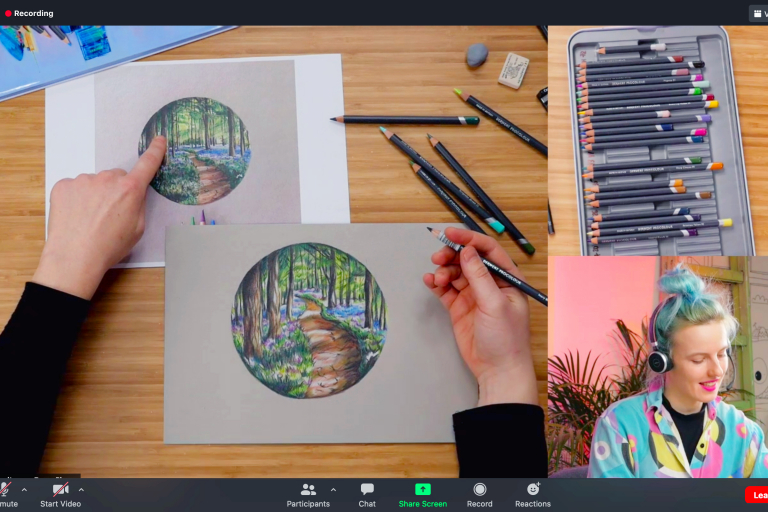Screen dimensions: 768x512
Task: Click the participant name label on main video
Action: [40, 477]
